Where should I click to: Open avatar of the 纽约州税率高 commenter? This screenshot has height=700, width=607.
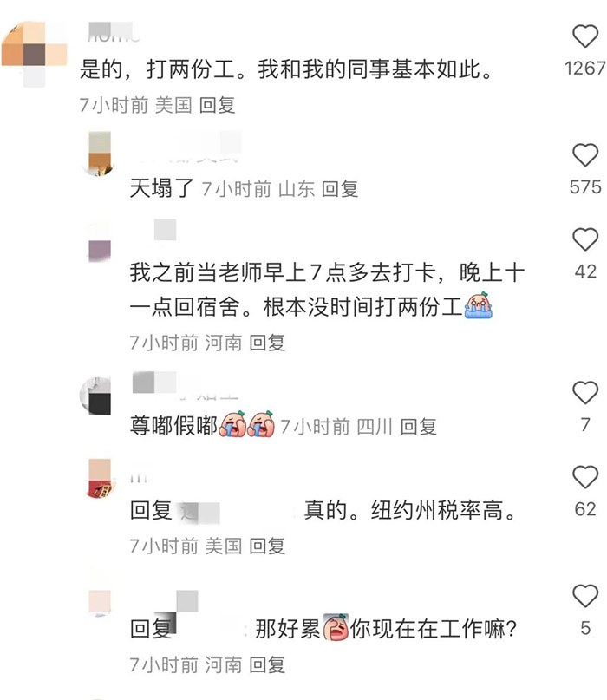click(x=100, y=479)
